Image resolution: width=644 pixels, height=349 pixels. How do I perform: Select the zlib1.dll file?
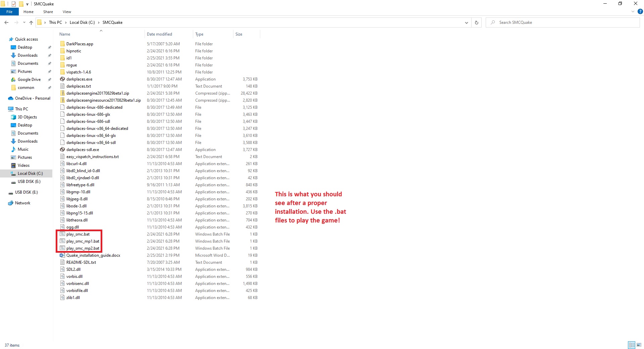[73, 298]
